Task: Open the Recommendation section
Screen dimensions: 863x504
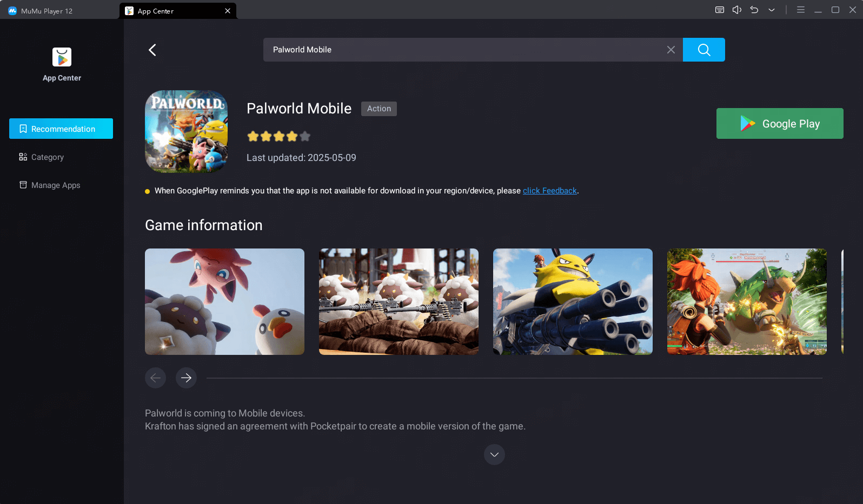Action: (61, 129)
